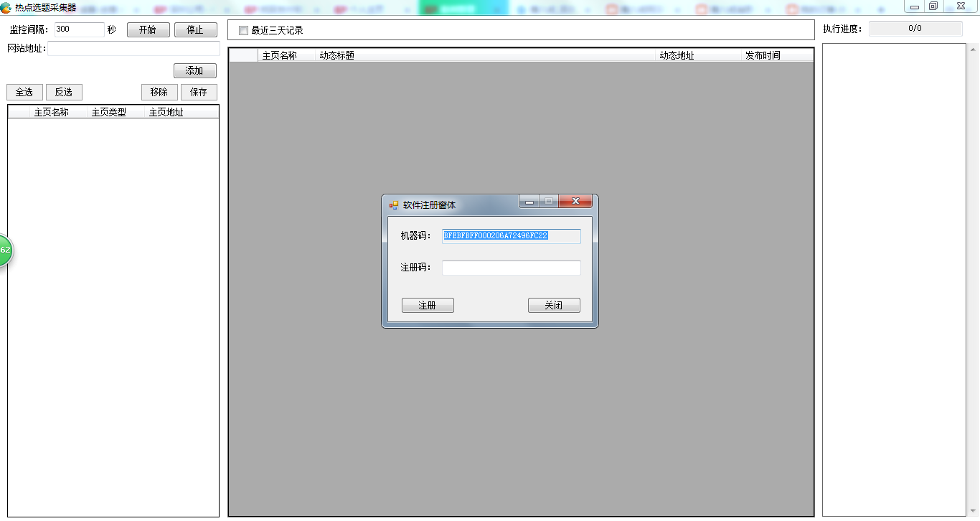Minimize the main application window
This screenshot has width=980, height=521.
click(914, 6)
